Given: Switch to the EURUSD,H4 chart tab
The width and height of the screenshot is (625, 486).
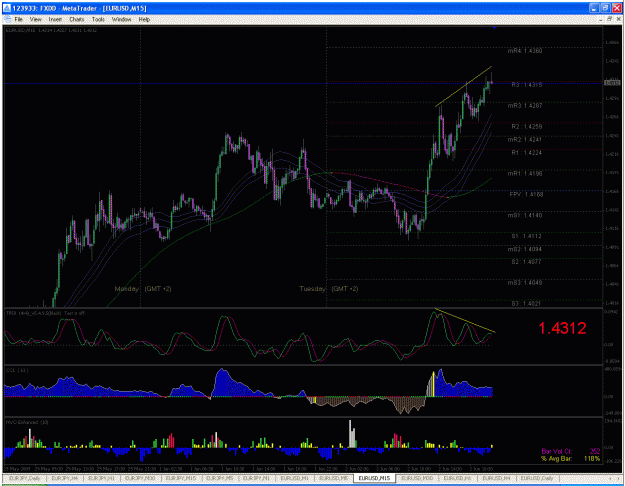Looking at the screenshot, I should coord(496,478).
